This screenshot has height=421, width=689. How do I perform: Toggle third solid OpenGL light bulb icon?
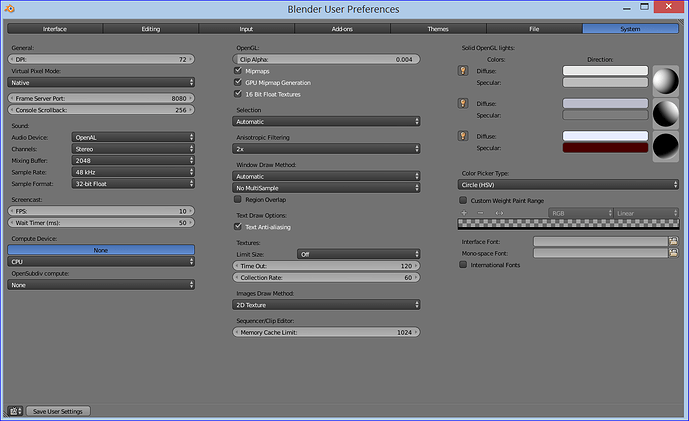click(x=463, y=136)
